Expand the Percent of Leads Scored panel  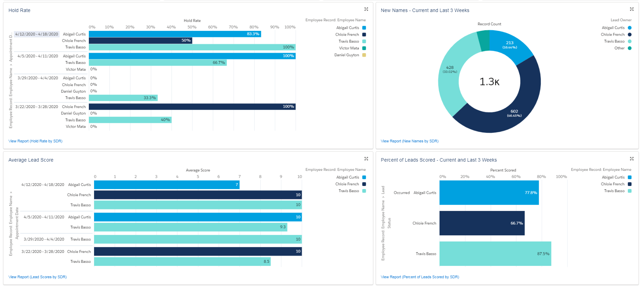(632, 159)
